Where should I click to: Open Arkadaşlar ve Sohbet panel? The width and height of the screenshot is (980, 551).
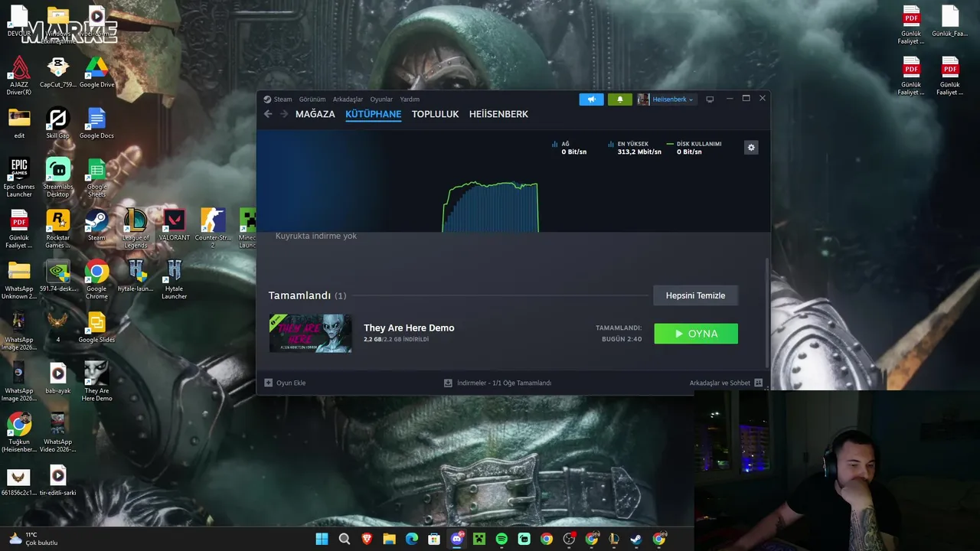coord(726,383)
